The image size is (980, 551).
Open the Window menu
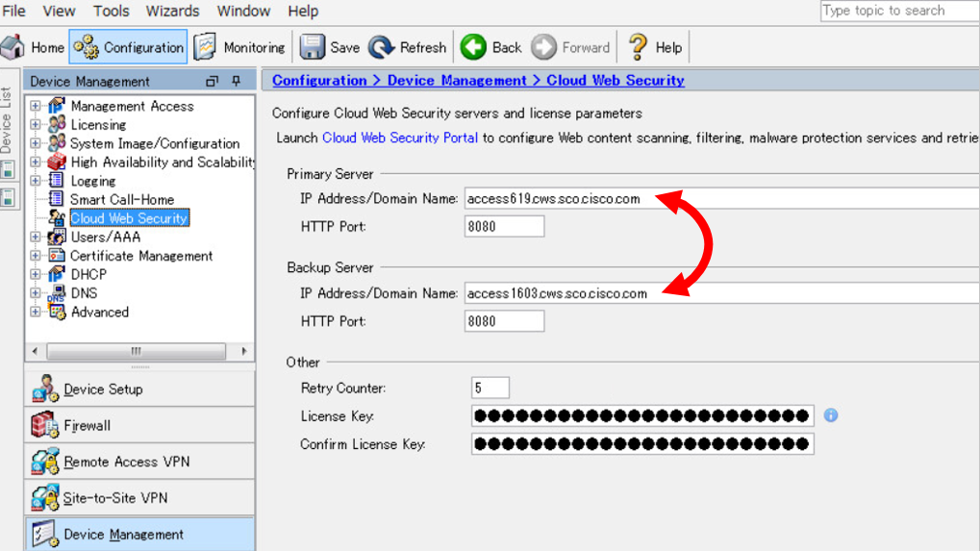coord(243,12)
